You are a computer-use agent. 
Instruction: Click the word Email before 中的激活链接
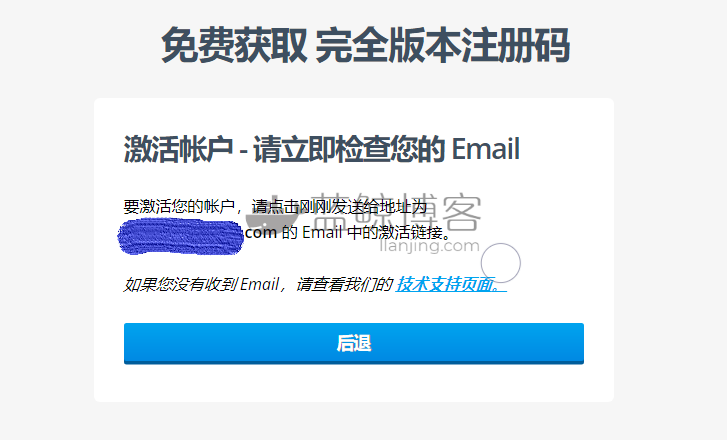click(x=322, y=232)
